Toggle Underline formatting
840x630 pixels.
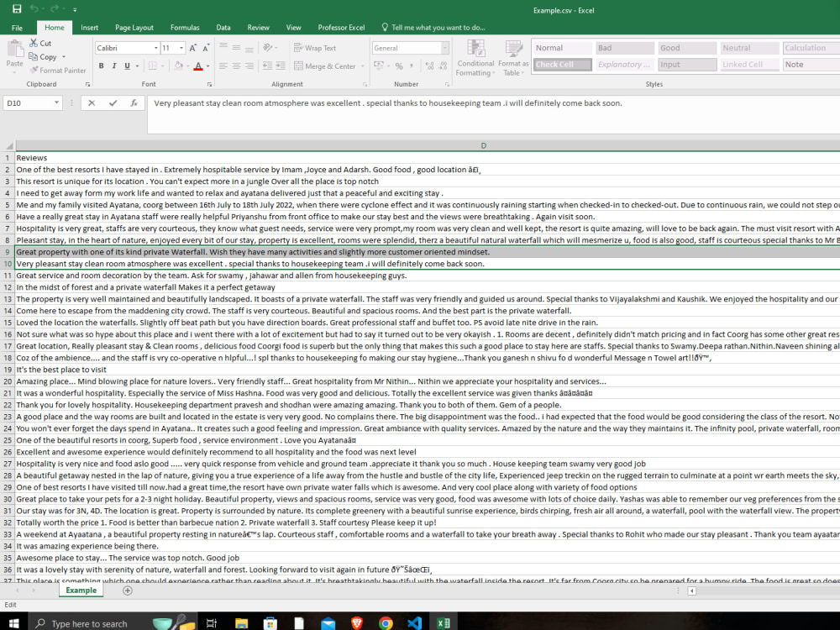(127, 66)
